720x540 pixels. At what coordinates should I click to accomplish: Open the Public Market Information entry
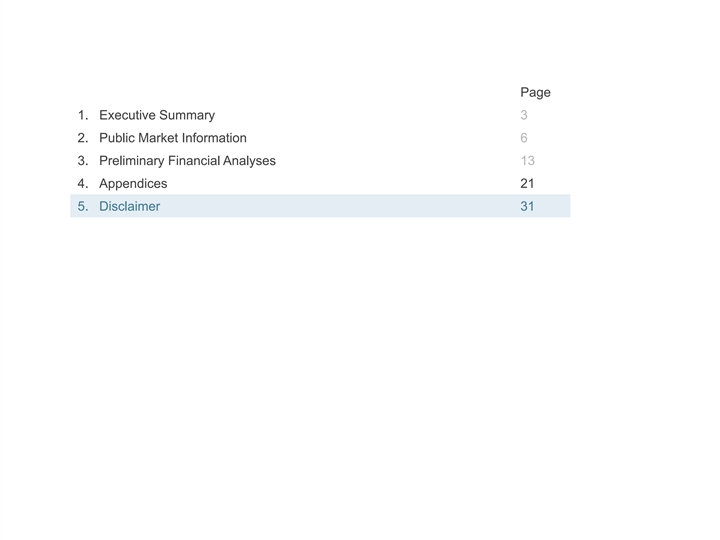[173, 138]
